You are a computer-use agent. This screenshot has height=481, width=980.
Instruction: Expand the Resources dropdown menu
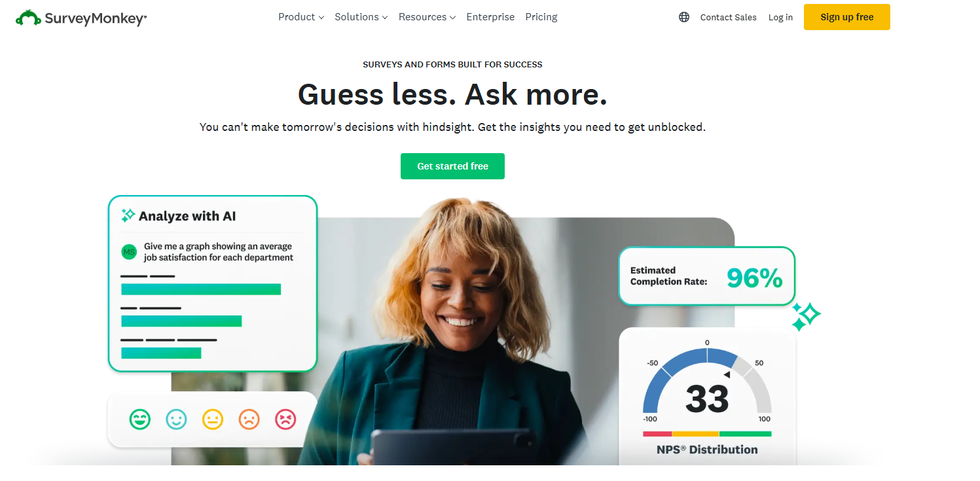click(427, 17)
